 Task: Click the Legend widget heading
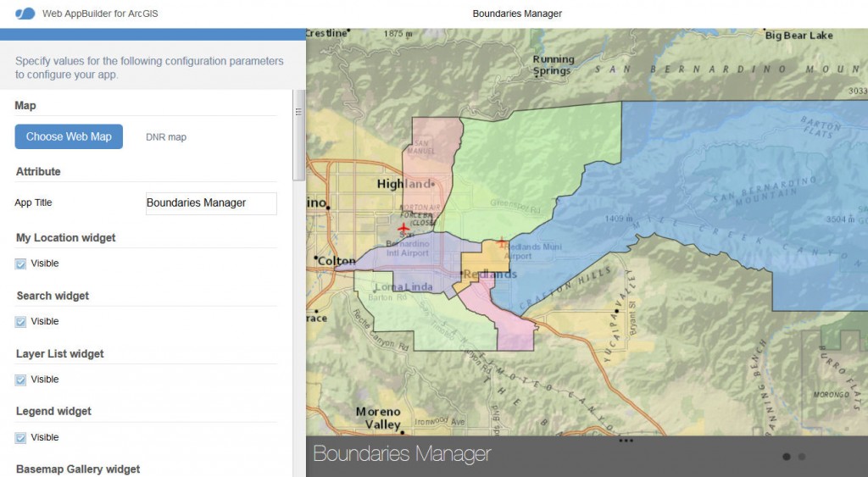53,412
